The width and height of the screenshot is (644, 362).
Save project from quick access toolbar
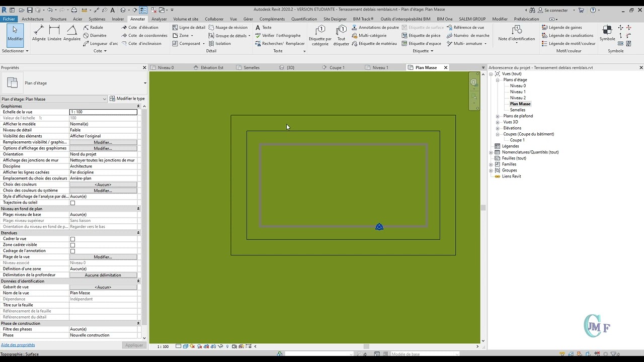click(30, 10)
